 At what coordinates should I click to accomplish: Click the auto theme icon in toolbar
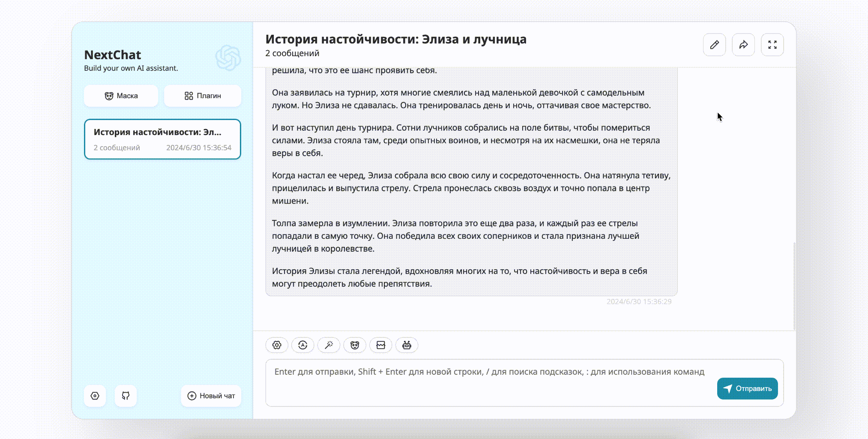tap(303, 345)
